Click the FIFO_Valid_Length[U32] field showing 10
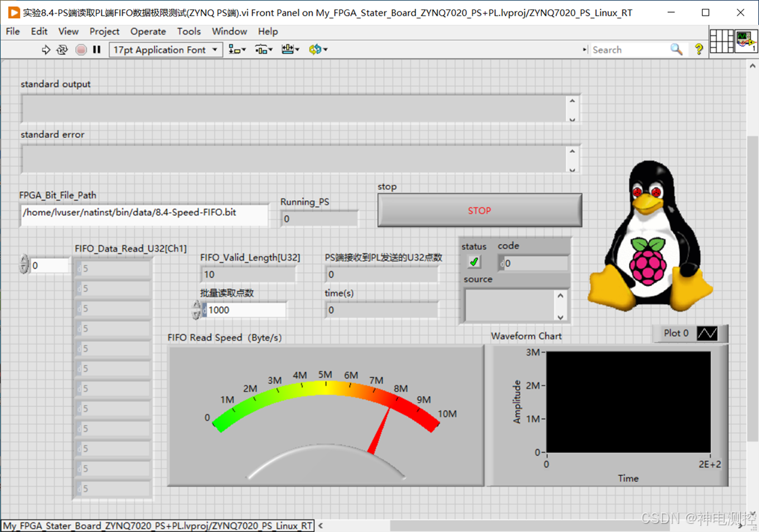 (248, 274)
